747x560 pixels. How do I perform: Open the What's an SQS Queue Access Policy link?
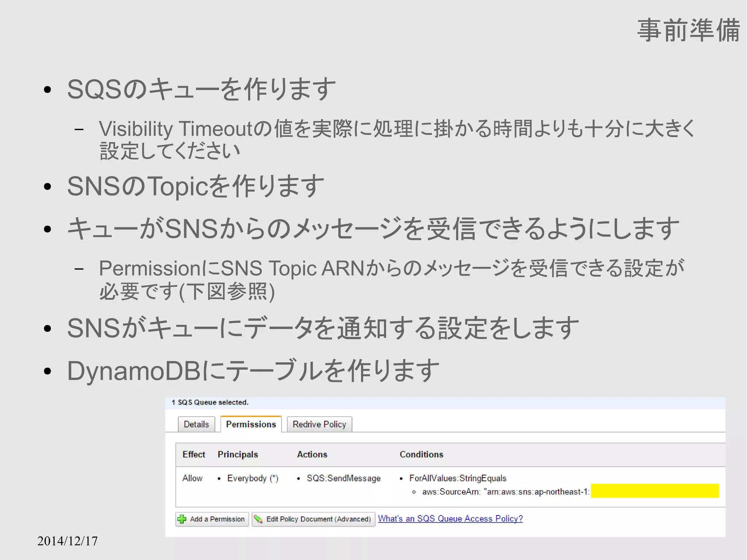[450, 518]
